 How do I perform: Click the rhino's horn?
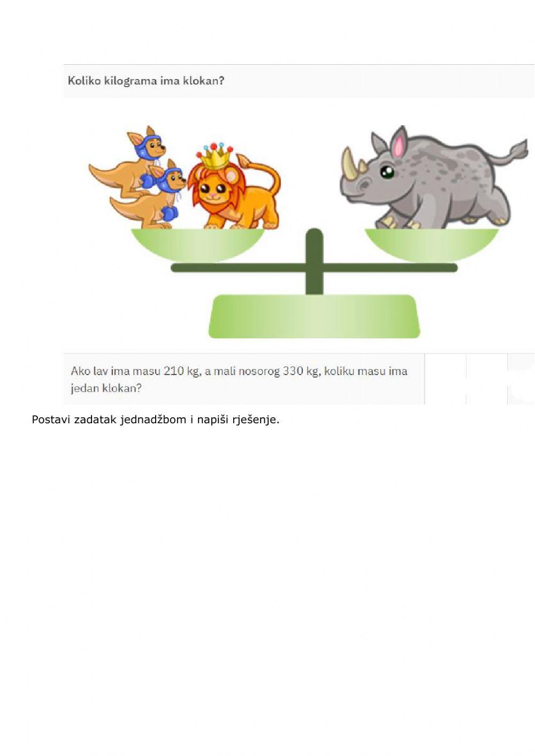(349, 163)
